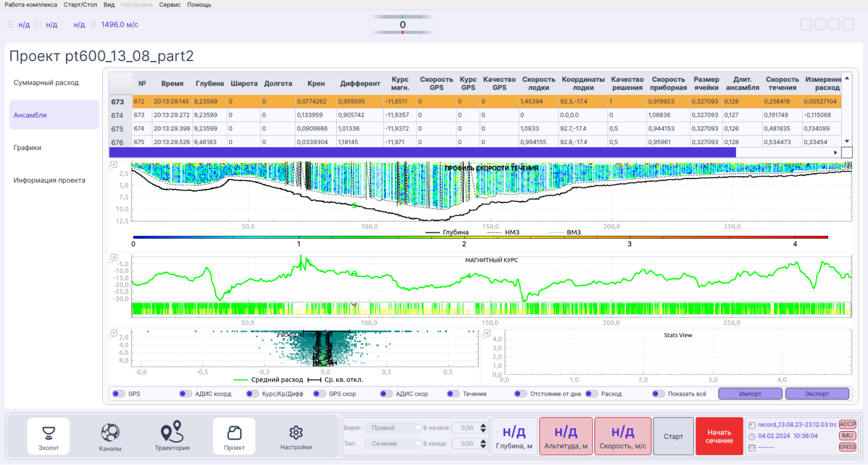Open the Настройки gear settings icon
Screen dimensions: 868x465
pyautogui.click(x=296, y=436)
